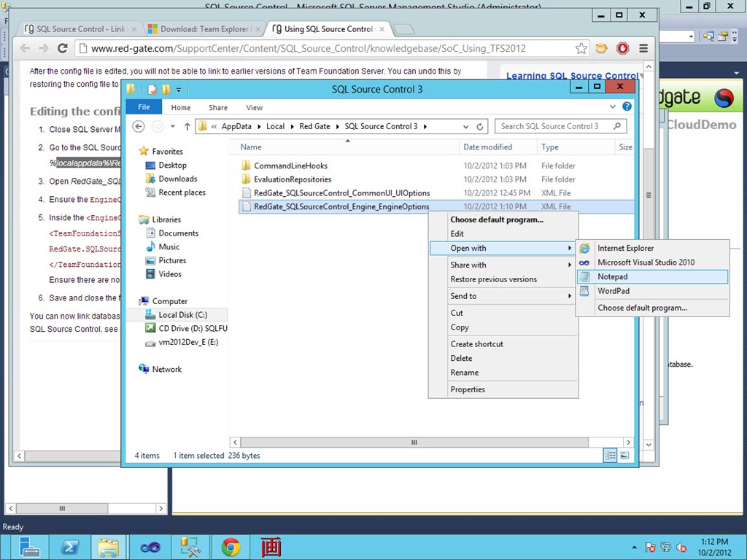
Task: Choose Rename in the context menu
Action: click(503, 373)
